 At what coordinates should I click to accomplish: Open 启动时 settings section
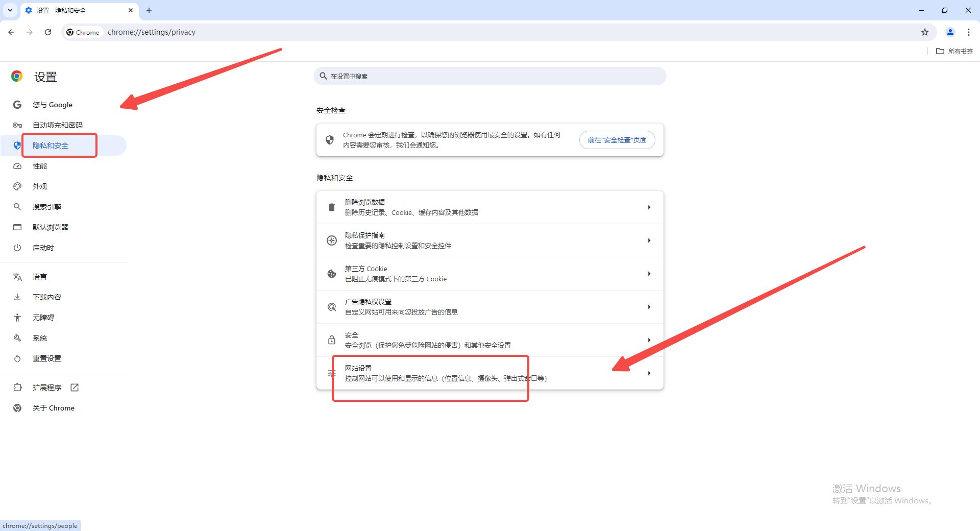(63, 248)
